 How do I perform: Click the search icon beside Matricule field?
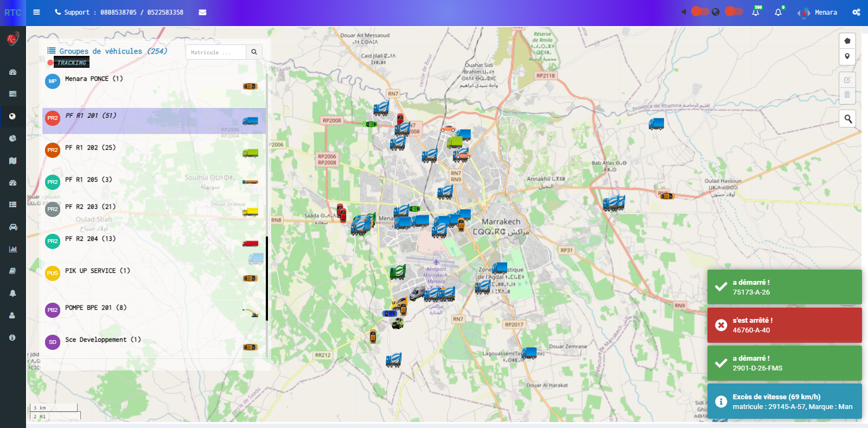pyautogui.click(x=254, y=52)
